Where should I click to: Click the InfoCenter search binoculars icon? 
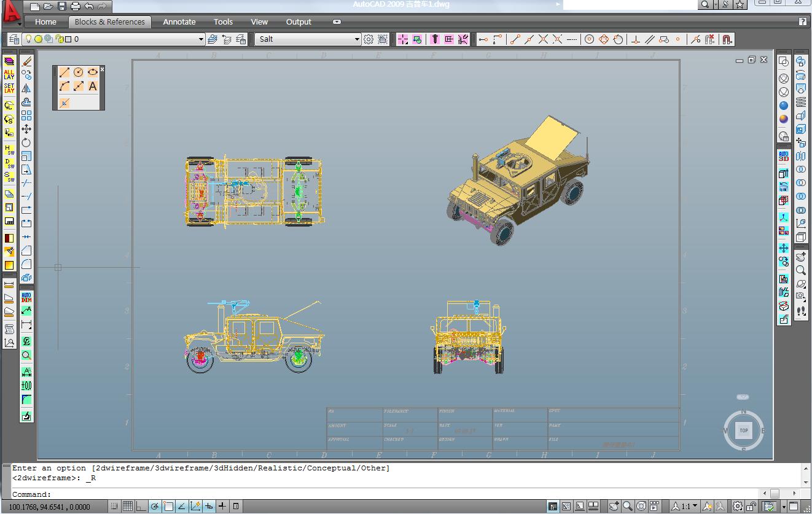(705, 5)
